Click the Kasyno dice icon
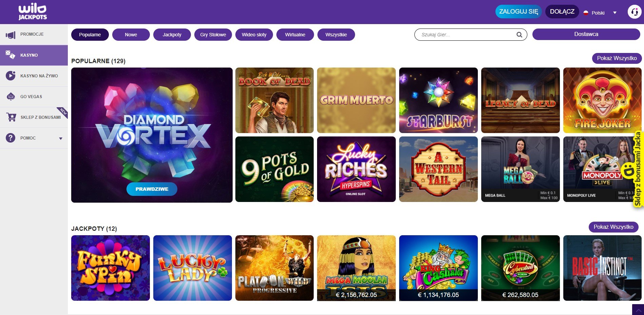This screenshot has width=644, height=315. tap(11, 55)
